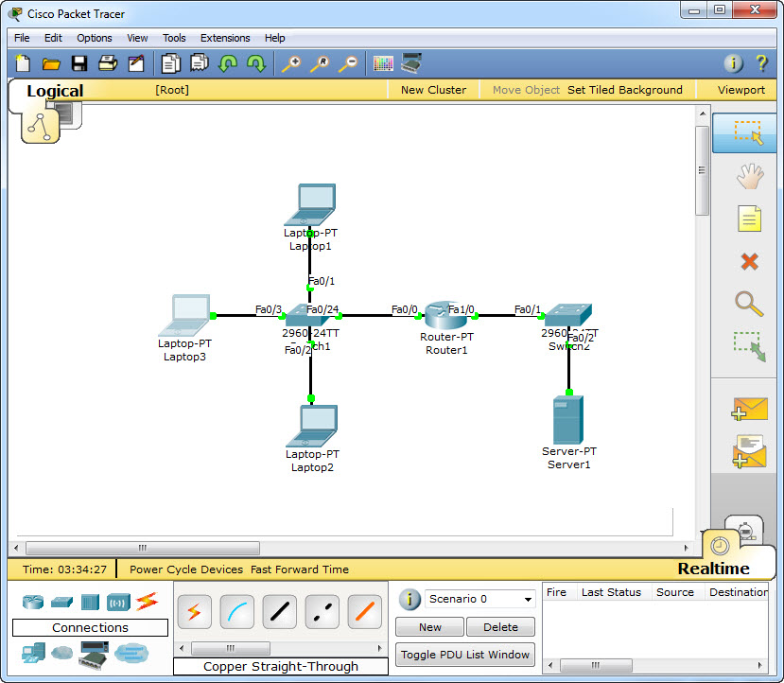Select the Connections lightning category
This screenshot has height=683, width=784.
pyautogui.click(x=147, y=602)
